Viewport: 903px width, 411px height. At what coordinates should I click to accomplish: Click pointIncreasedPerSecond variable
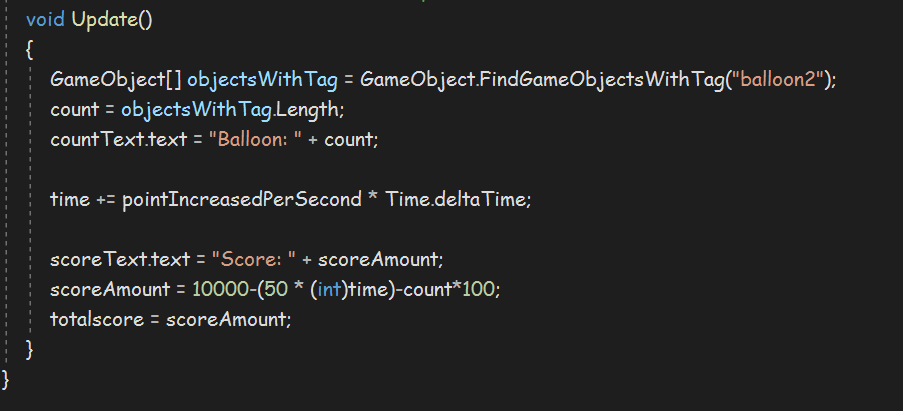point(242,199)
